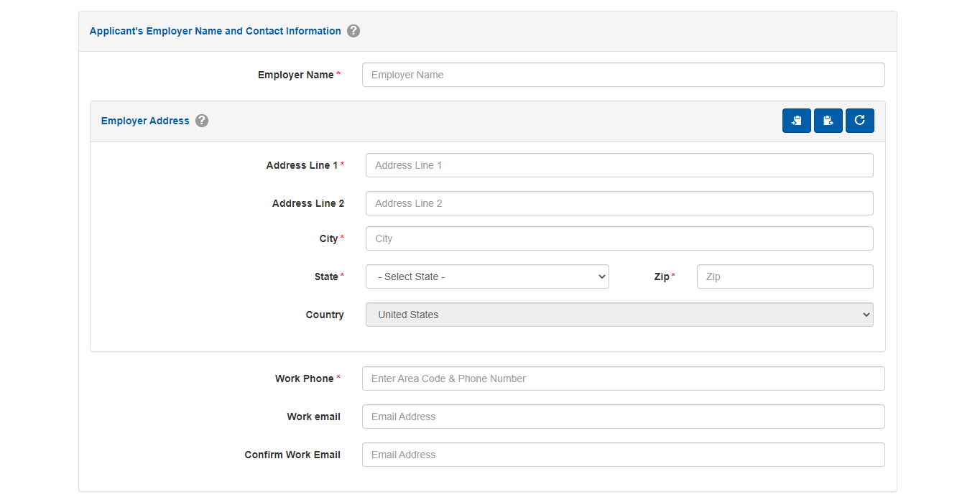Click the 'Confirm Work Email' label text
Viewport: 980px width, 502px height.
click(x=292, y=455)
